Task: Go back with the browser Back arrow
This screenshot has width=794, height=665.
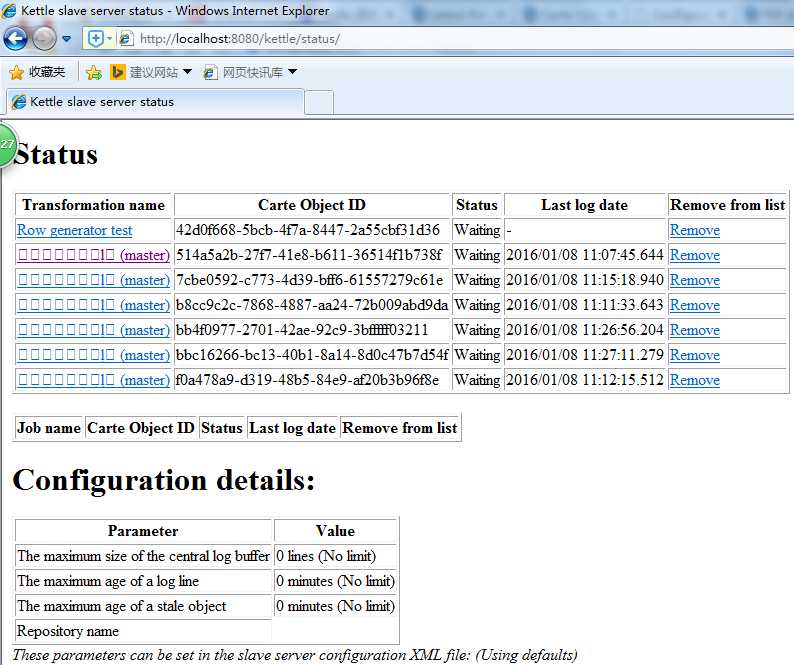Action: tap(15, 38)
